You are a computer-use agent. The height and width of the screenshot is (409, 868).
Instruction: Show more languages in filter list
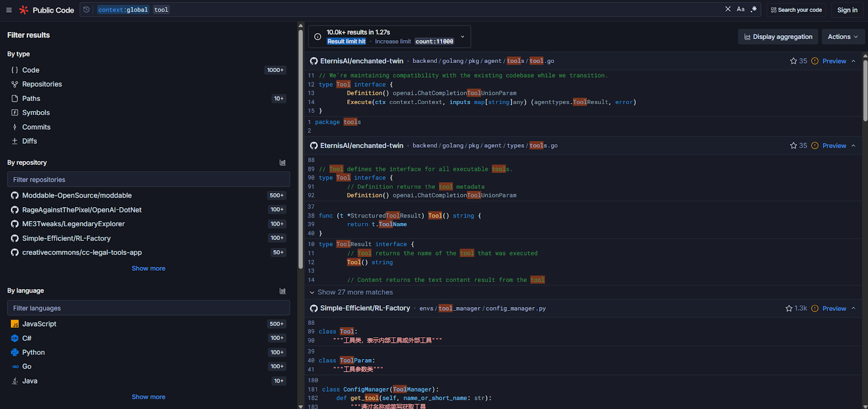pos(148,397)
